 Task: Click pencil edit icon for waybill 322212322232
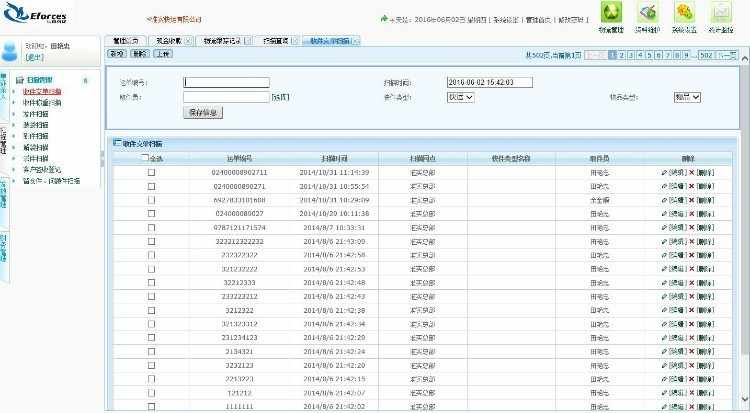click(x=663, y=241)
